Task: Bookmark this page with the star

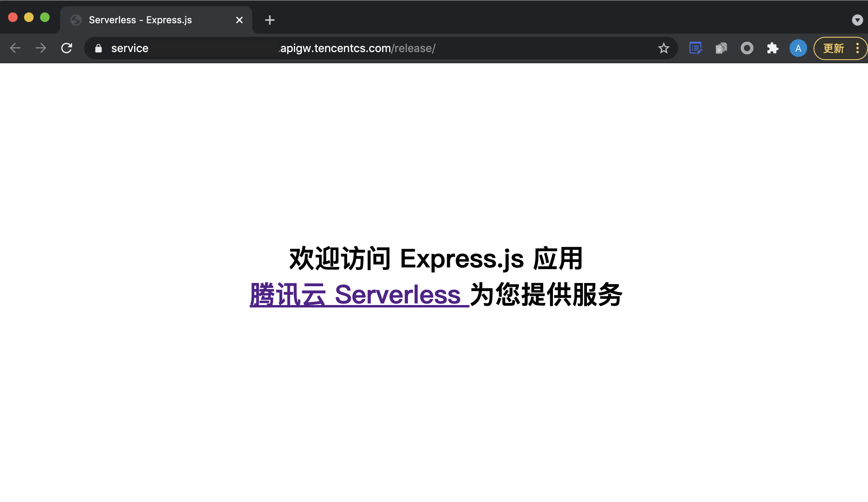Action: pos(663,48)
